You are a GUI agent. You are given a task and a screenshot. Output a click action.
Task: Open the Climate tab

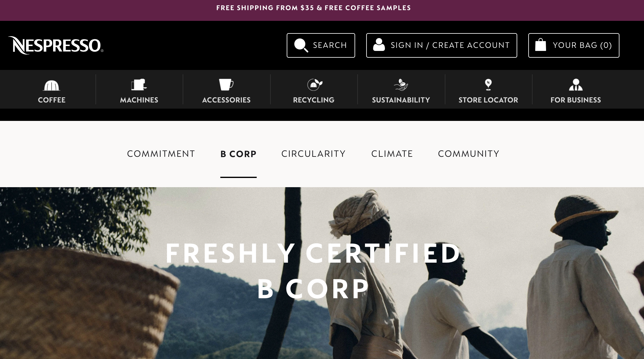pos(392,154)
